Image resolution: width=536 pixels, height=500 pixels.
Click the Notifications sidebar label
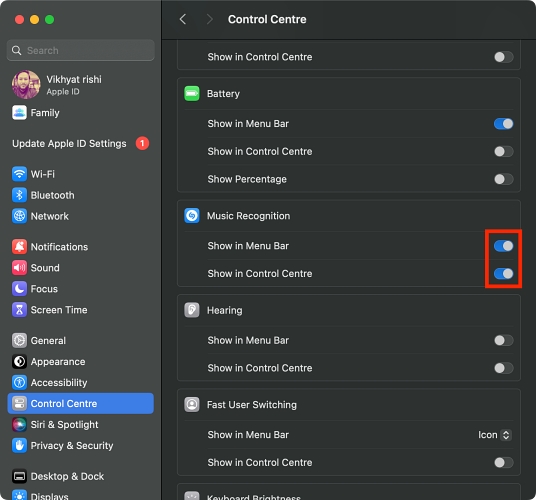[59, 247]
